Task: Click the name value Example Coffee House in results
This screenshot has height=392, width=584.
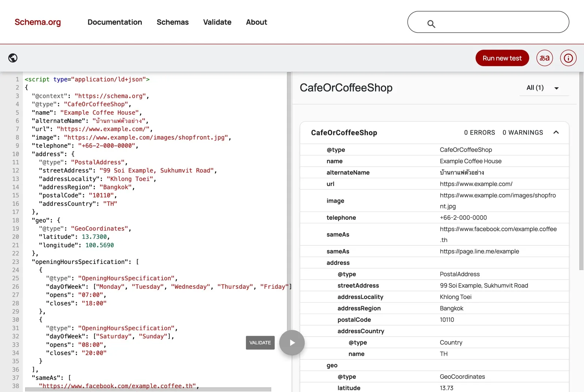Action: click(470, 161)
